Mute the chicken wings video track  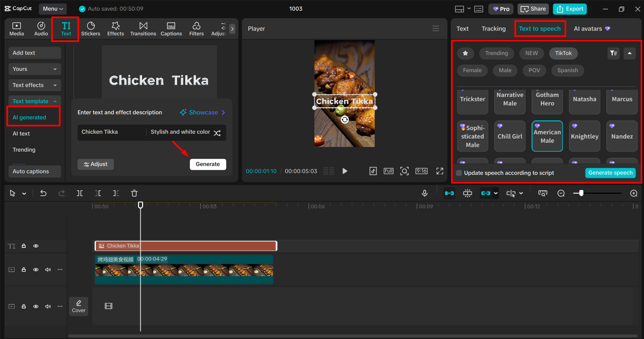tap(48, 269)
